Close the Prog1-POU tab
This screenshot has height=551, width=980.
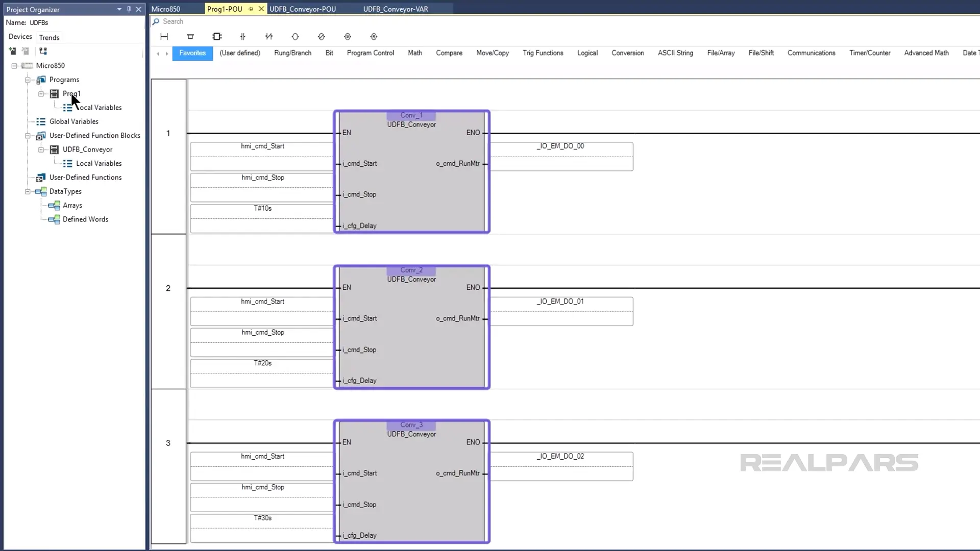click(x=261, y=9)
